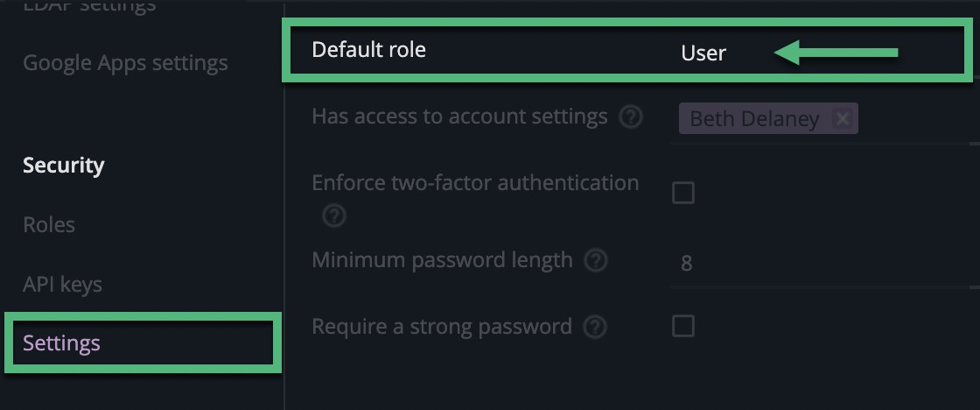Click help icon beside account settings access
This screenshot has height=410, width=980.
point(630,117)
